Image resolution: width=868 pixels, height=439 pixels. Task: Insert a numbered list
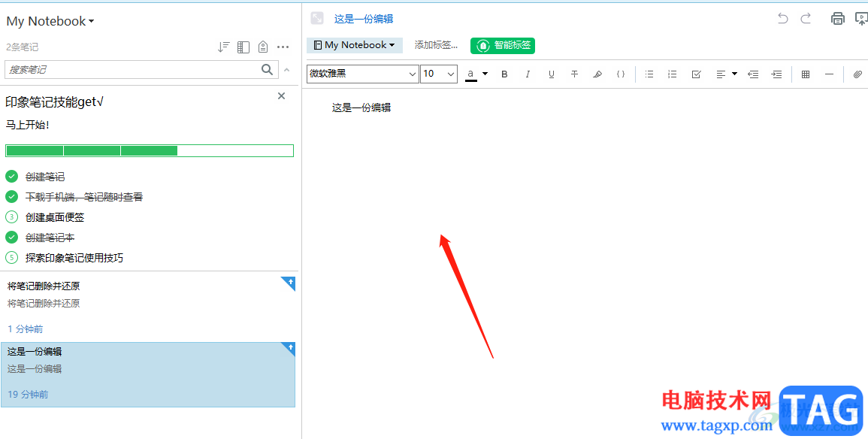673,74
